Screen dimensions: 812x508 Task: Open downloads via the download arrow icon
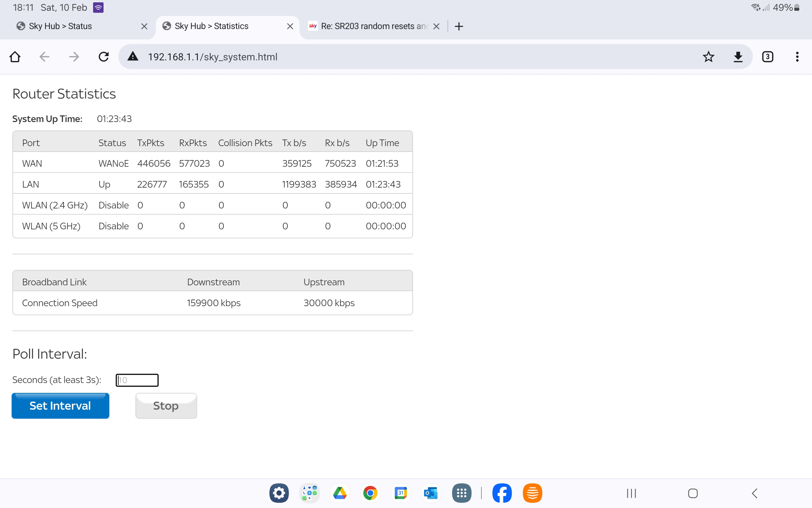tap(738, 57)
